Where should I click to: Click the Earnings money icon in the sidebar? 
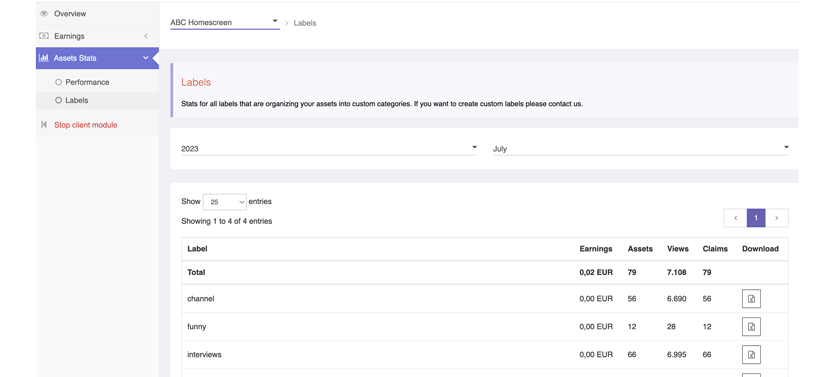click(x=44, y=36)
